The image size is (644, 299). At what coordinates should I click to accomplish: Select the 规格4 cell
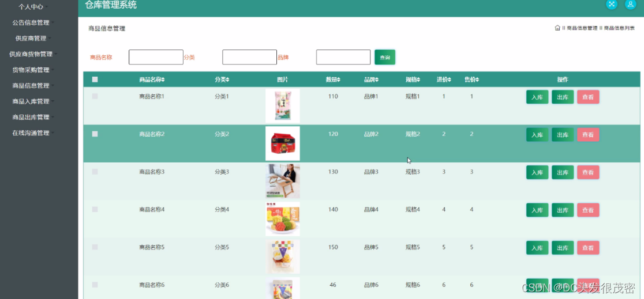(413, 210)
